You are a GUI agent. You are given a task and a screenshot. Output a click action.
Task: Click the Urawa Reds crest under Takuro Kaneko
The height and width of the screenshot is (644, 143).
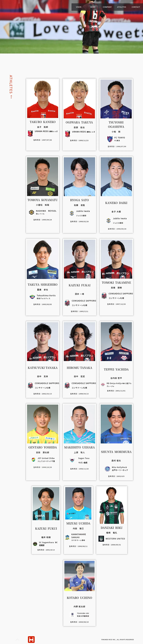[30, 133]
